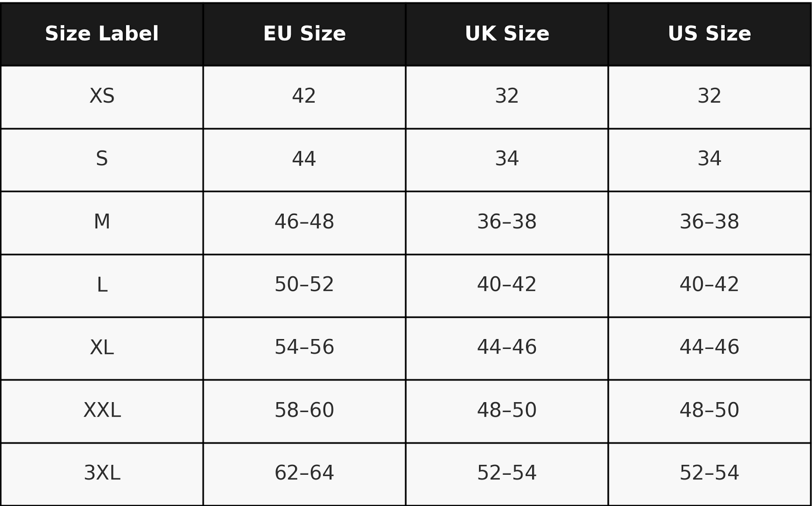Click the UK Size column header

[x=507, y=34]
